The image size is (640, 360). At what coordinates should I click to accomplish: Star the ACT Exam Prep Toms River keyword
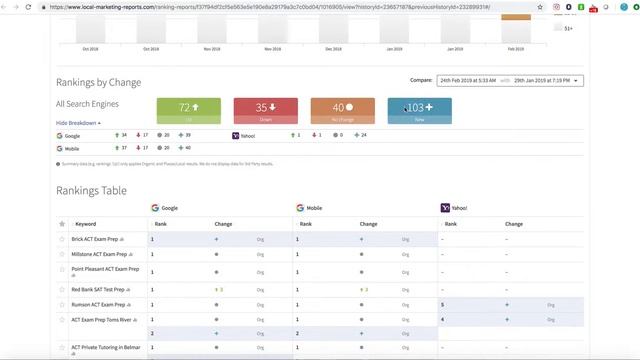point(62,320)
